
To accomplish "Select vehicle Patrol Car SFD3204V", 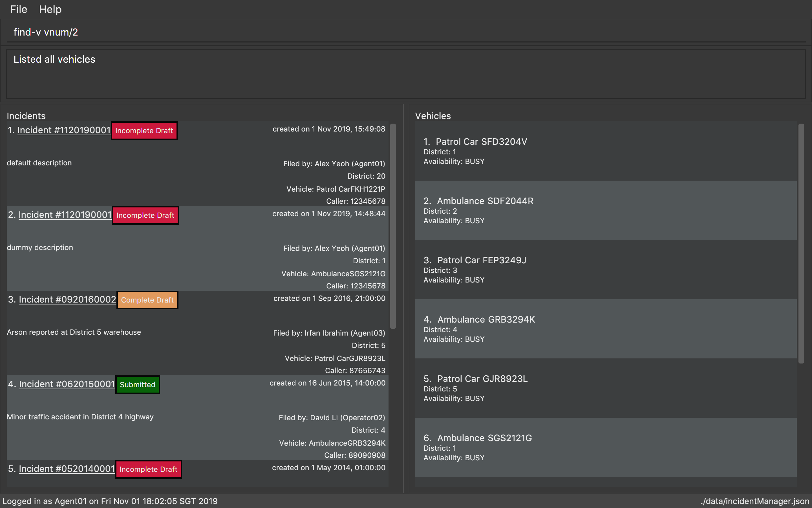I will (606, 151).
